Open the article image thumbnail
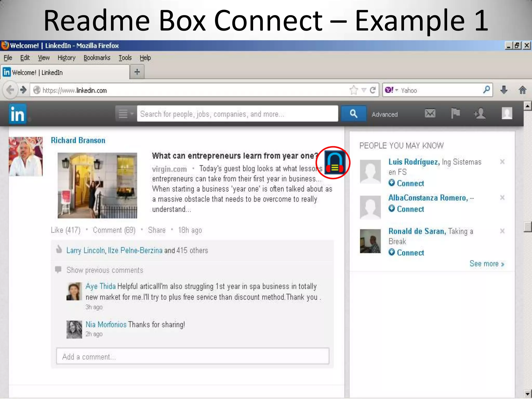Viewport: 532px width, 399px height. (x=97, y=185)
